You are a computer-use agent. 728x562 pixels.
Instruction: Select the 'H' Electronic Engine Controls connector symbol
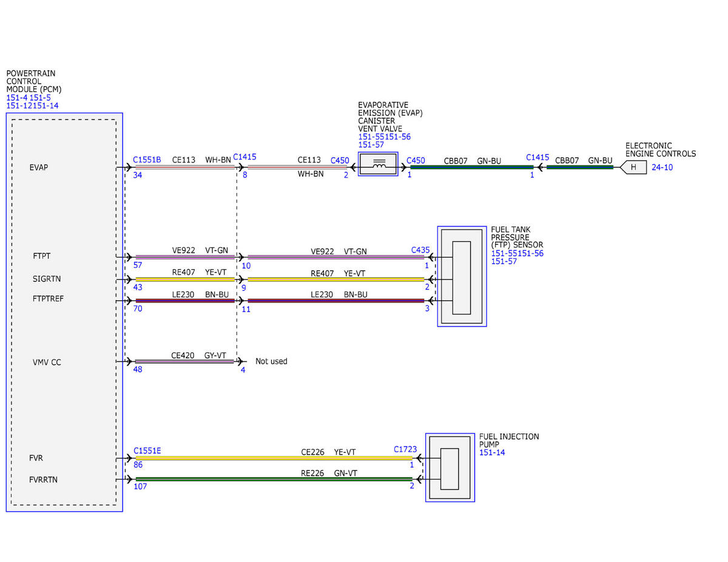(632, 167)
